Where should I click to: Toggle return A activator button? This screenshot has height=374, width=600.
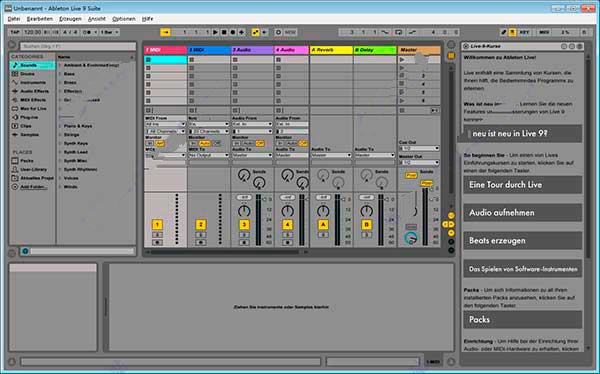click(323, 225)
